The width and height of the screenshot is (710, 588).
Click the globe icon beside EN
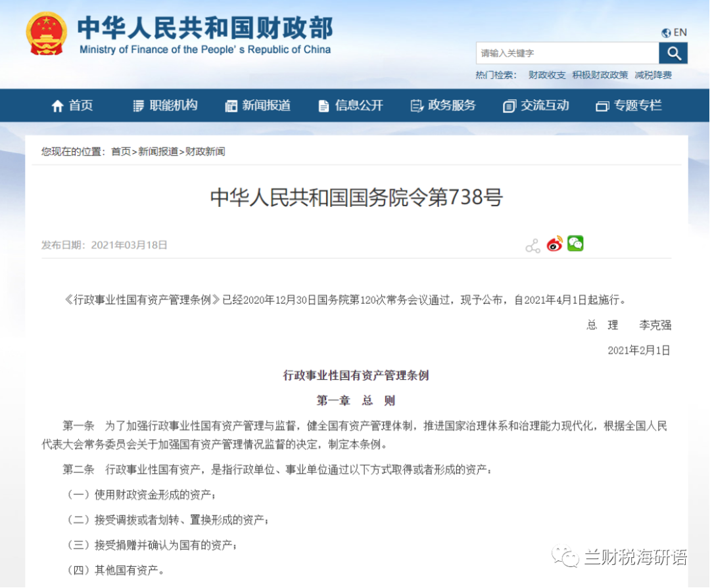coord(665,33)
